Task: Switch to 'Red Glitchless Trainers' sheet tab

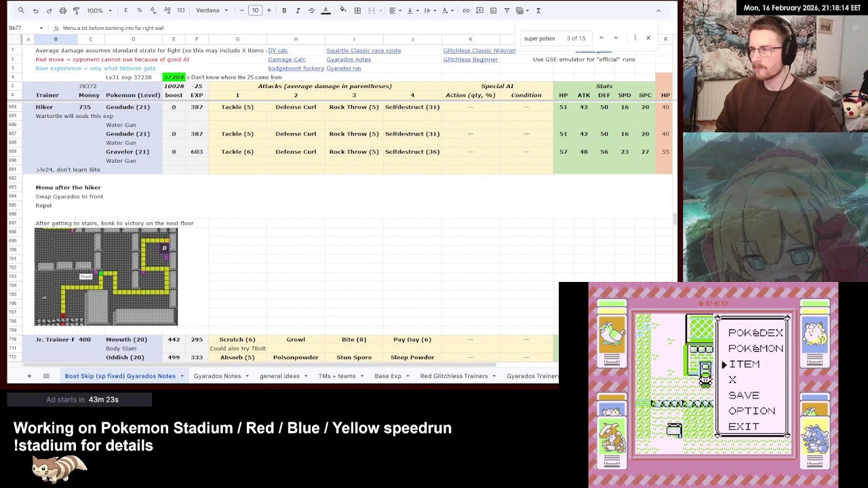Action: [x=454, y=376]
